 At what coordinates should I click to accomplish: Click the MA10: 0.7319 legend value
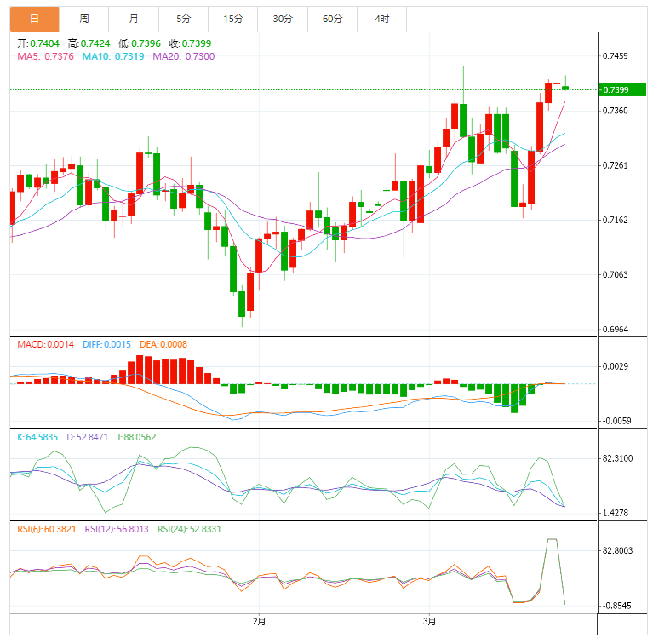pos(113,56)
